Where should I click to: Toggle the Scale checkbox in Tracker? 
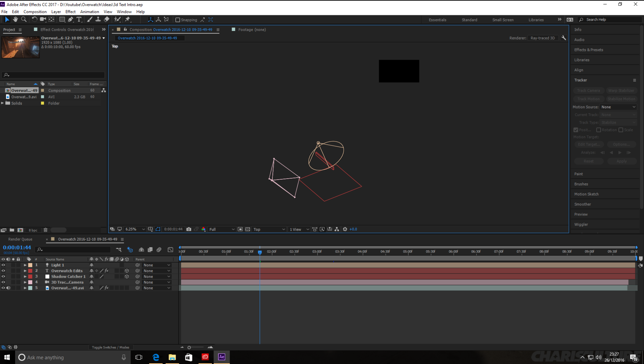point(621,130)
